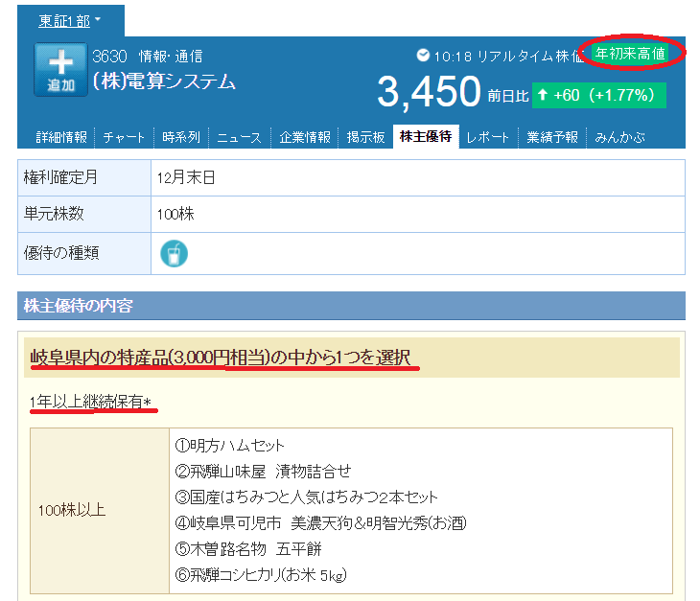Click the green up-arrow in price change
The width and height of the screenshot is (700, 601).
543,95
